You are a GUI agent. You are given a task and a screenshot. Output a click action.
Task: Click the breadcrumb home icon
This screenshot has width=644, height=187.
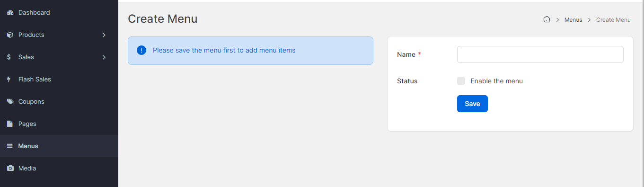(547, 20)
